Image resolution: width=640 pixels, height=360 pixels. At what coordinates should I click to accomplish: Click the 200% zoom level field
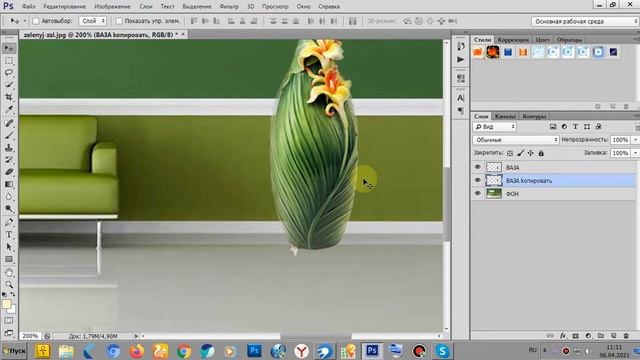[30, 336]
